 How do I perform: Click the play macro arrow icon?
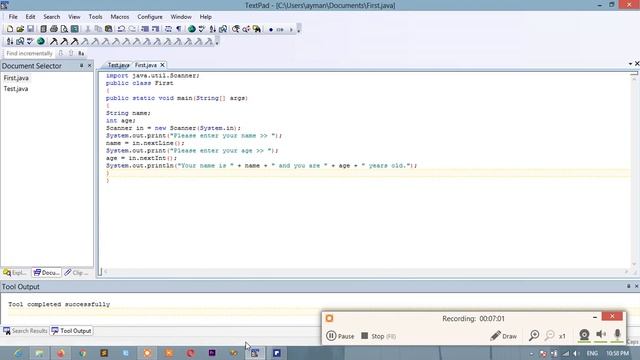291,29
